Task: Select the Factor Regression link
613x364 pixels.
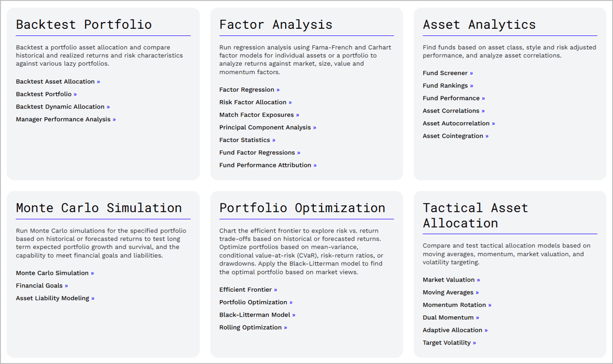Action: [x=249, y=90]
